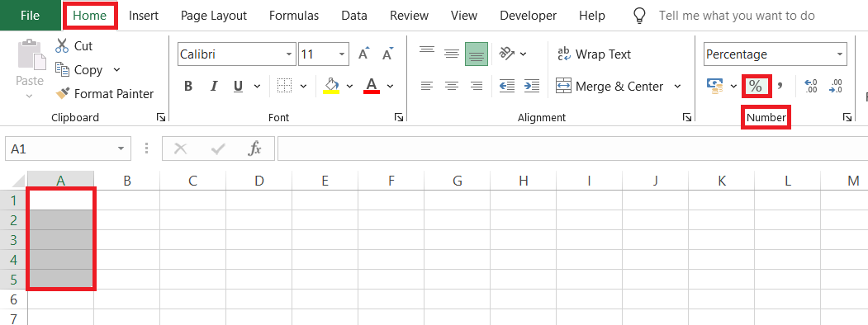
Task: Open the Insert ribbon tab
Action: [x=144, y=16]
